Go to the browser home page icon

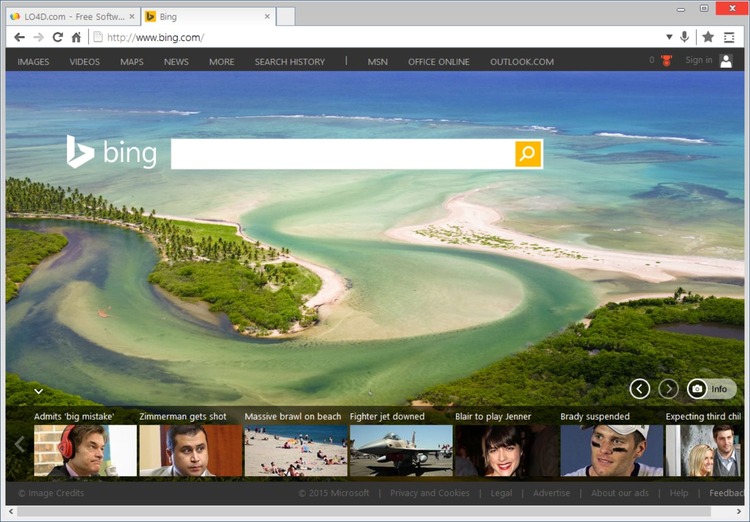(x=76, y=37)
